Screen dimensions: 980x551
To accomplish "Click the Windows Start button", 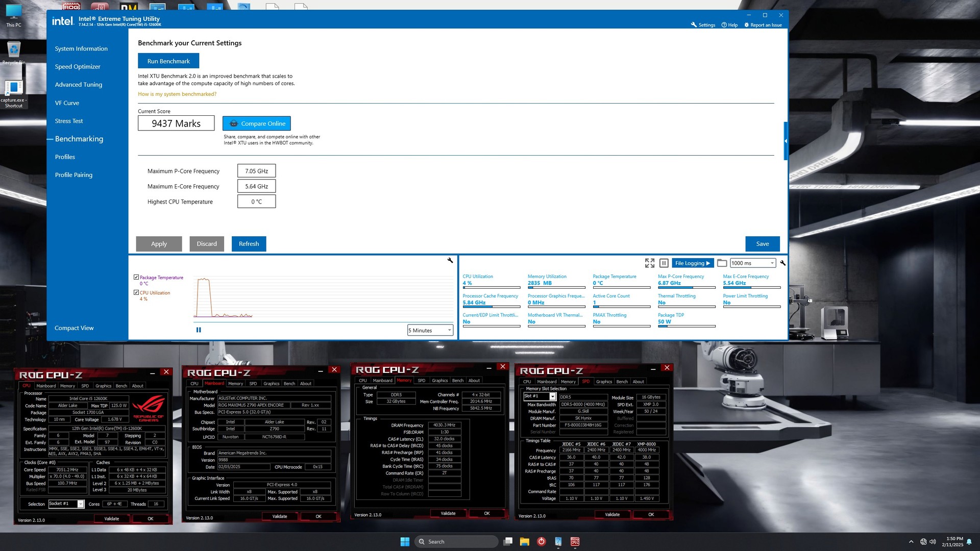I will [x=405, y=541].
